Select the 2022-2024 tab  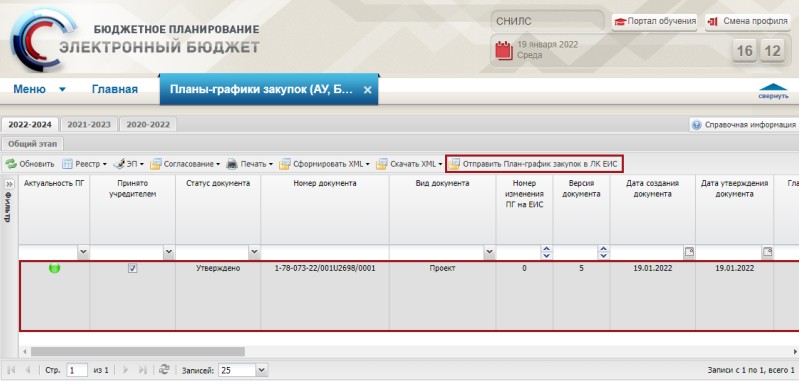pos(30,124)
